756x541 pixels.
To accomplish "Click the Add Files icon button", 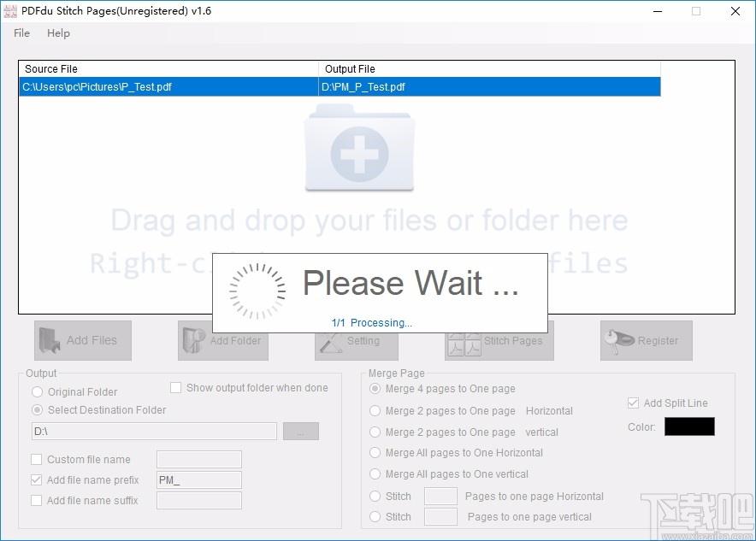I will pos(50,340).
